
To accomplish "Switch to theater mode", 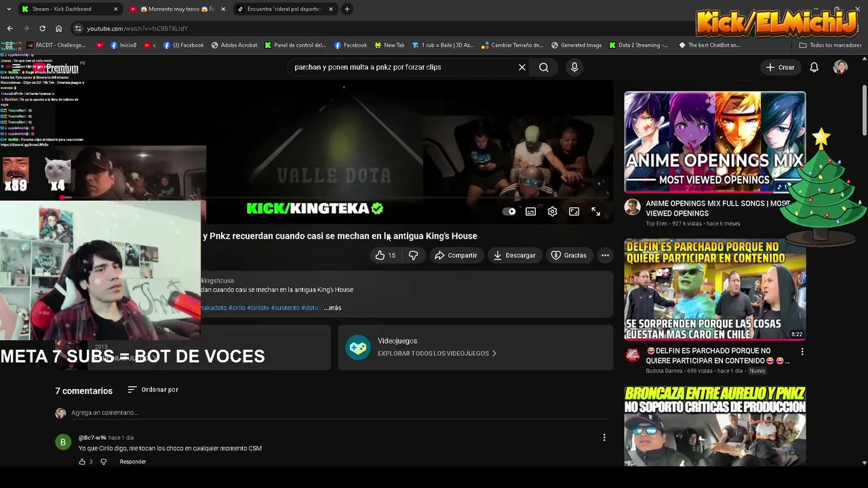I will [x=574, y=211].
